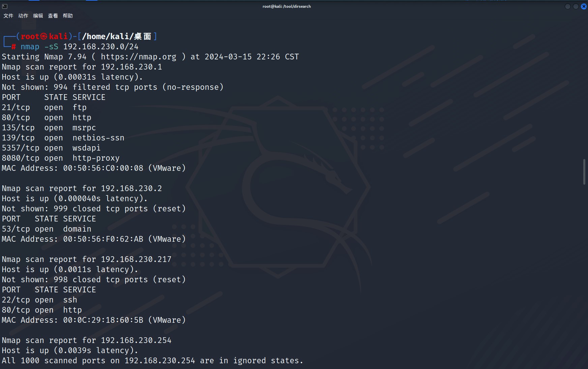
Task: Click MAC Address 00:50:56:F0:62:AB line
Action: coord(94,239)
